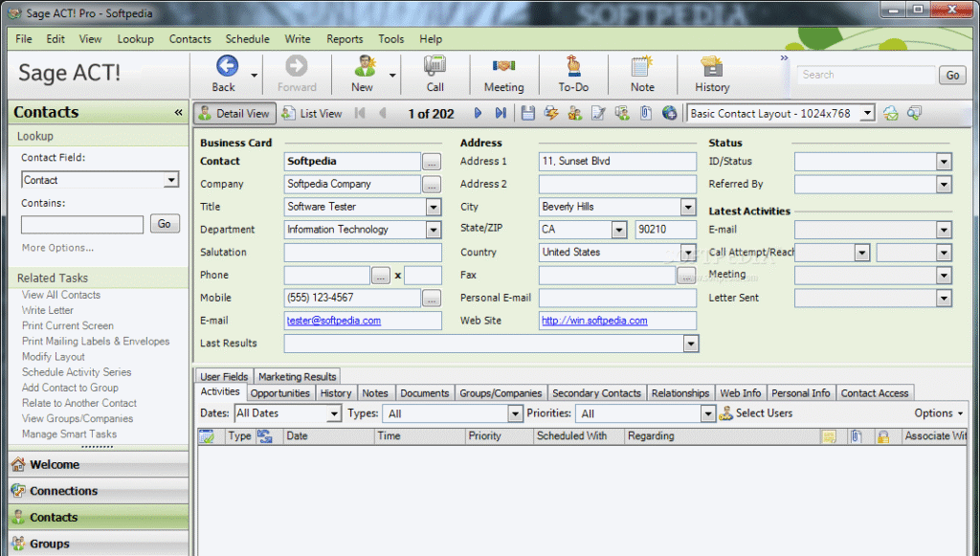Switch to the Secondary Contacts tab

click(x=596, y=393)
